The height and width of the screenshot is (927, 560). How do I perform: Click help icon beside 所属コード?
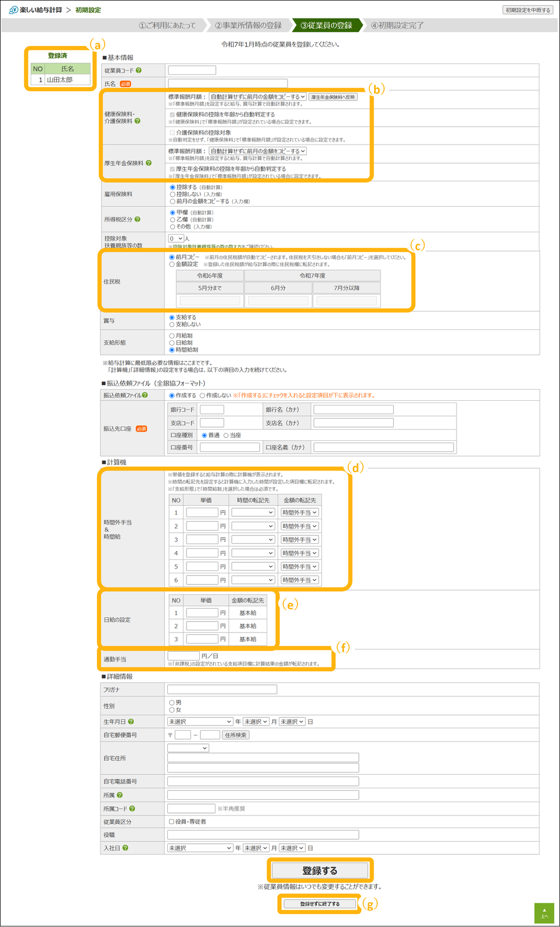pyautogui.click(x=132, y=809)
